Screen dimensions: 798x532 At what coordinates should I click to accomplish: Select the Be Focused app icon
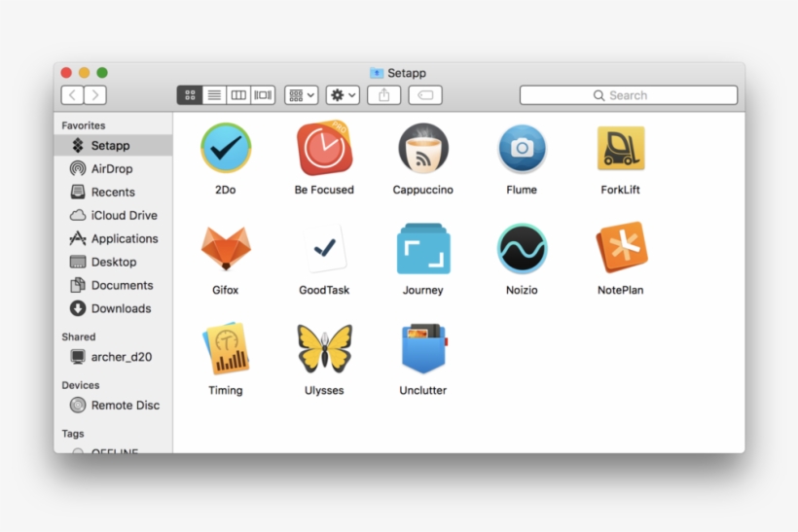pos(324,148)
